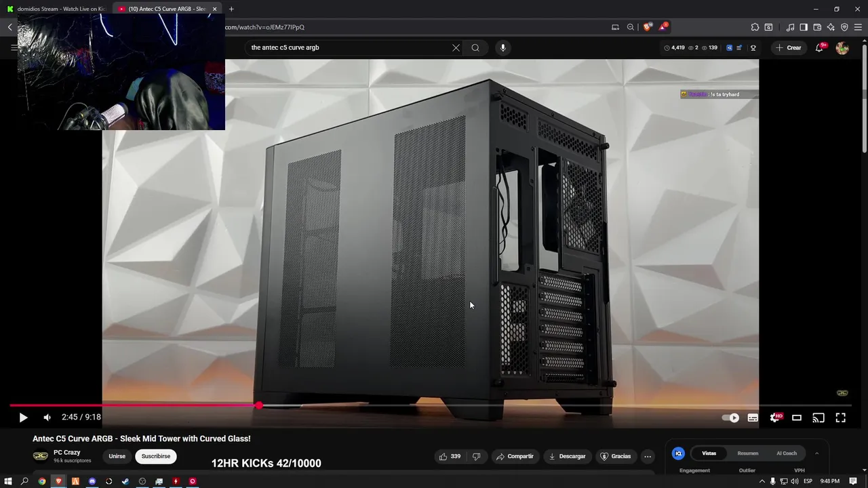Show hidden system tray icons
868x488 pixels.
(x=762, y=481)
